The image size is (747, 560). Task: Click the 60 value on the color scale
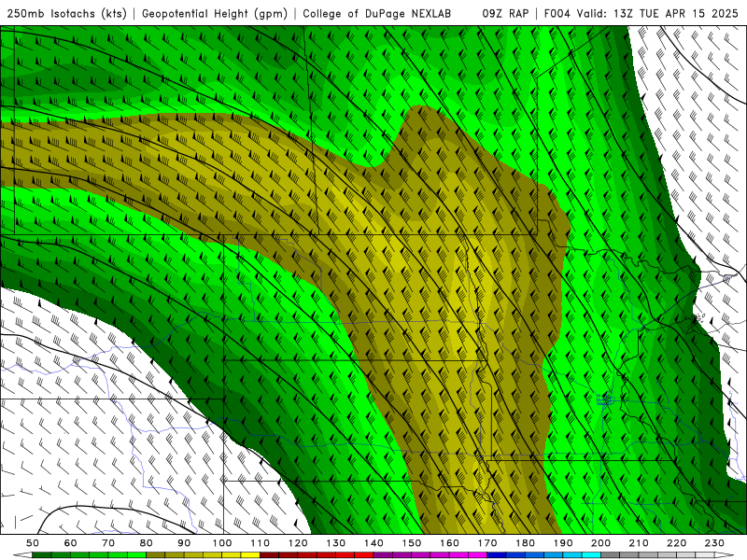click(71, 543)
